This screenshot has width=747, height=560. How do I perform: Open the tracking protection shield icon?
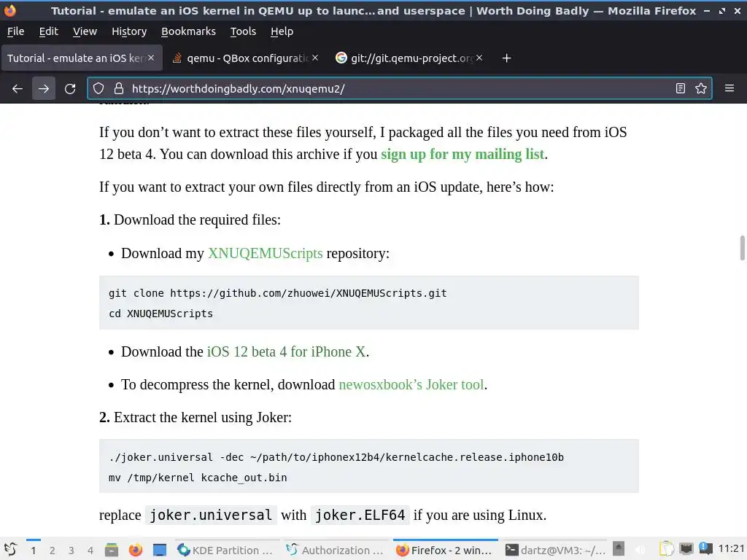[x=98, y=88]
